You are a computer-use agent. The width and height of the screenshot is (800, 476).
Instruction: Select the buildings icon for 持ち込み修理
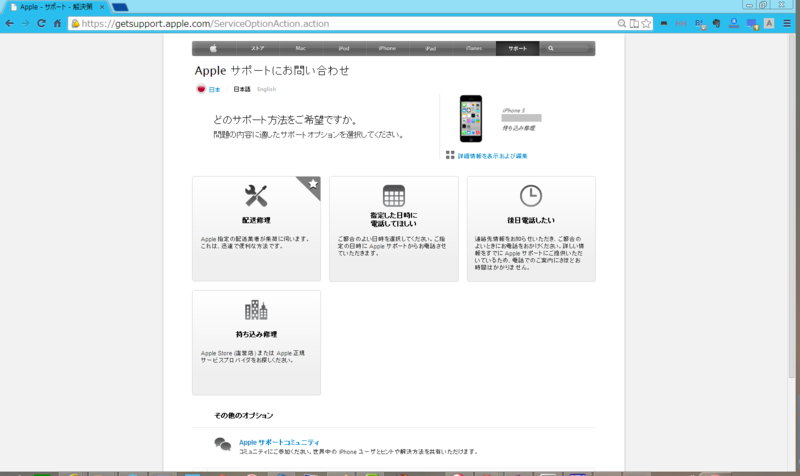click(x=256, y=310)
